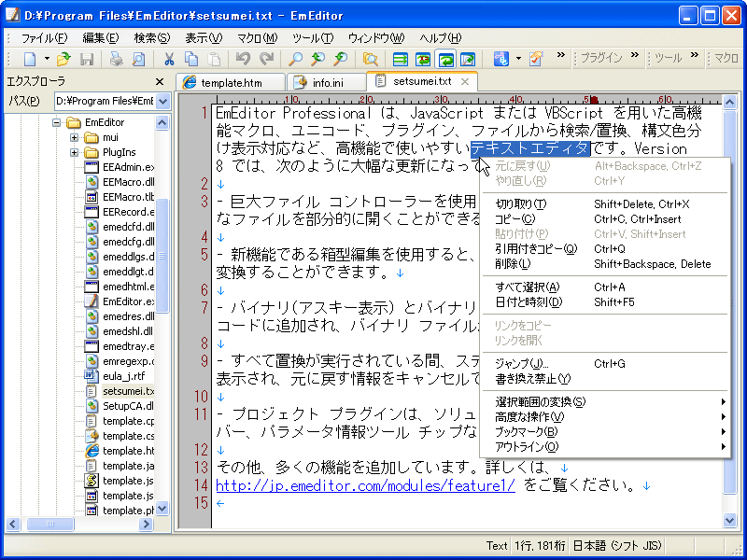Viewport: 747px width, 560px height.
Task: Cut selection with the scissors icon
Action: 169,59
